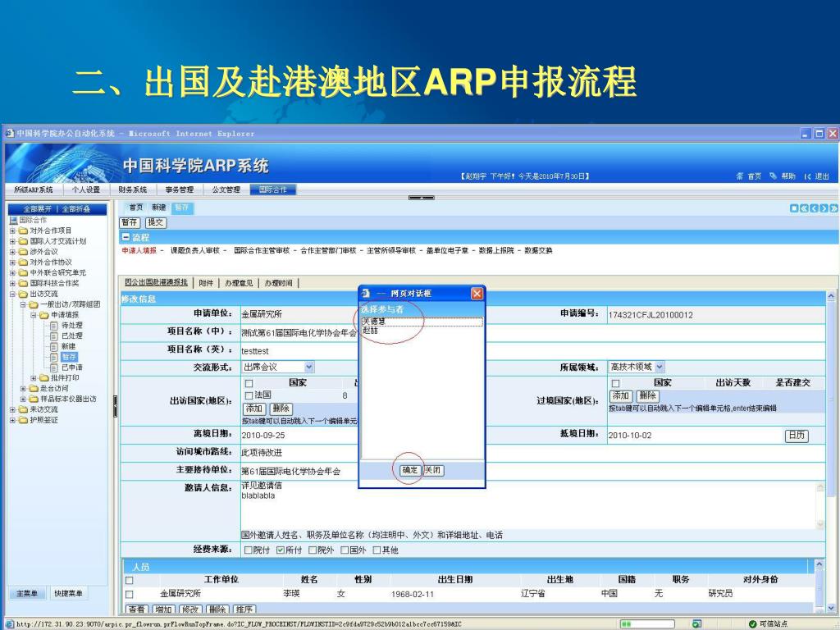The width and height of the screenshot is (840, 630).
Task: Tick the 法国 country checkbox
Action: coord(249,395)
